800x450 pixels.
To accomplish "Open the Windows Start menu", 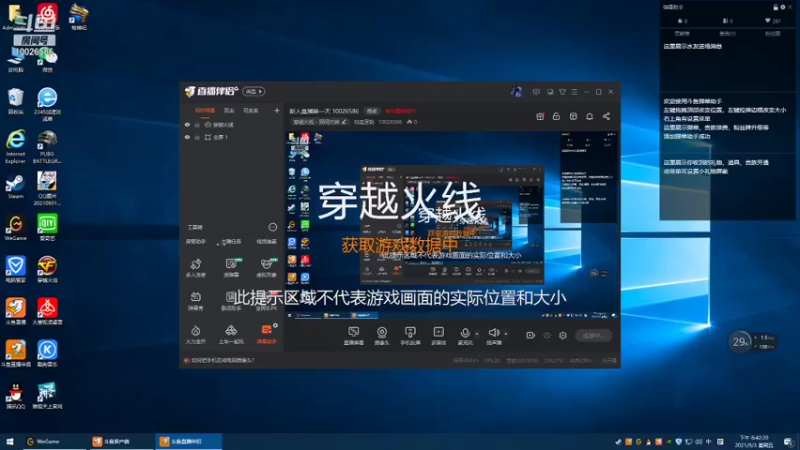I will click(10, 441).
